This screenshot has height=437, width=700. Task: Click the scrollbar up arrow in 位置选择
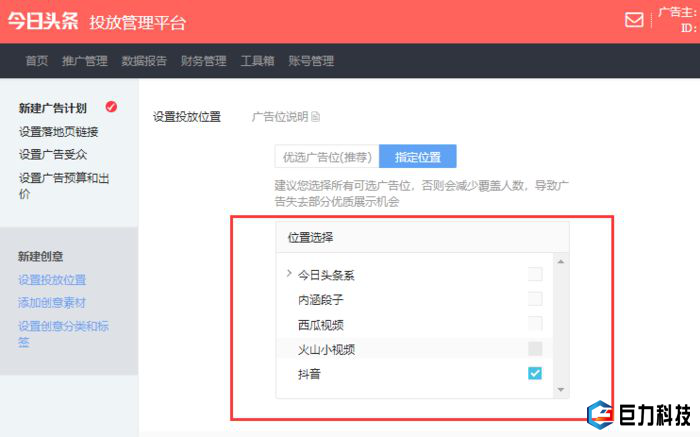[561, 262]
